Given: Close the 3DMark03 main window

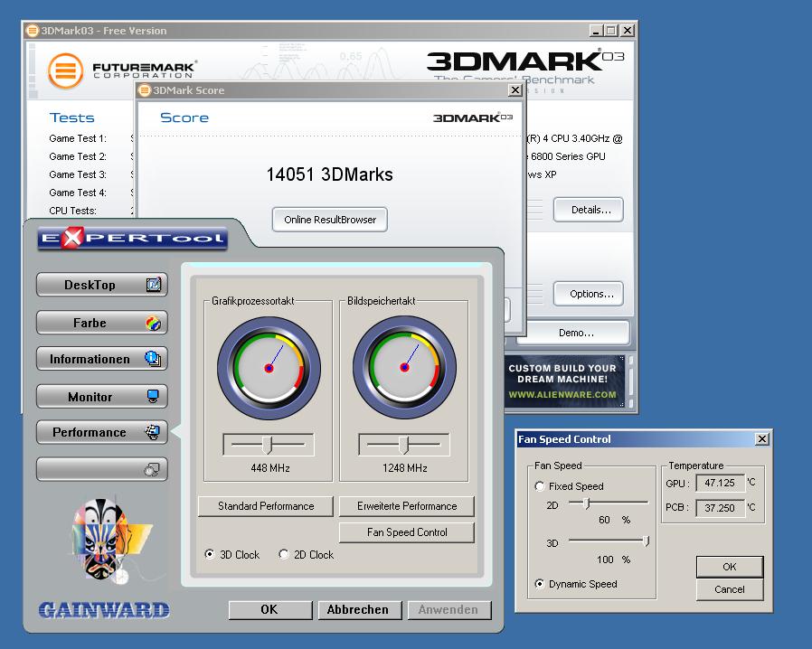Looking at the screenshot, I should click(628, 31).
